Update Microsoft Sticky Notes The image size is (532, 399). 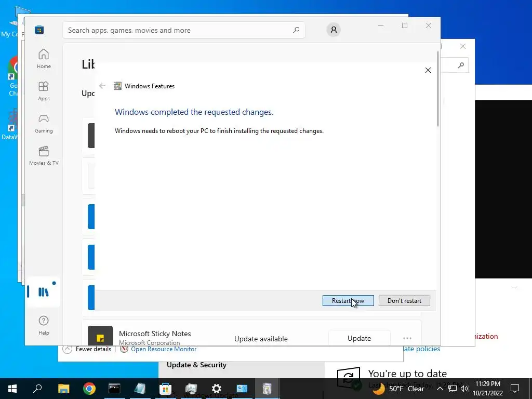[x=359, y=338]
